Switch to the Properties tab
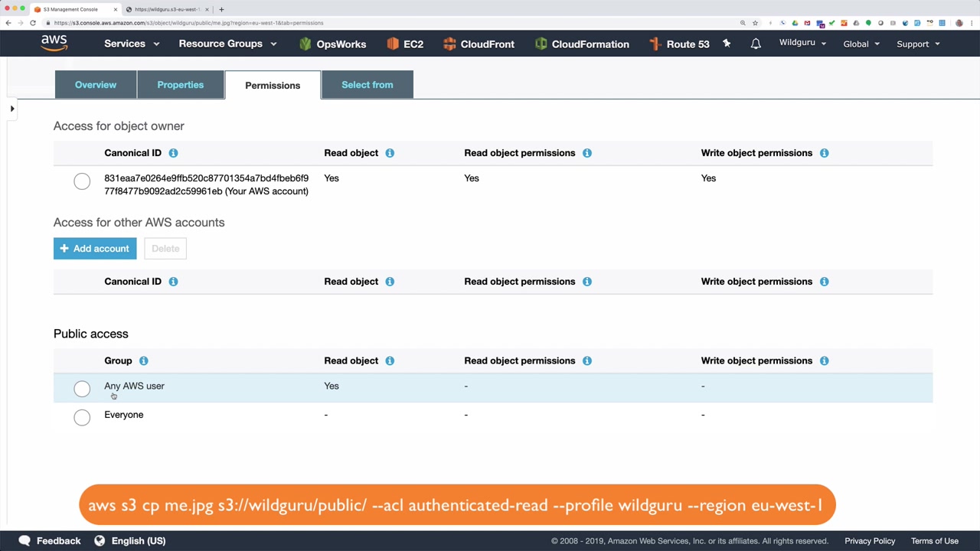The height and width of the screenshot is (551, 980). [181, 85]
